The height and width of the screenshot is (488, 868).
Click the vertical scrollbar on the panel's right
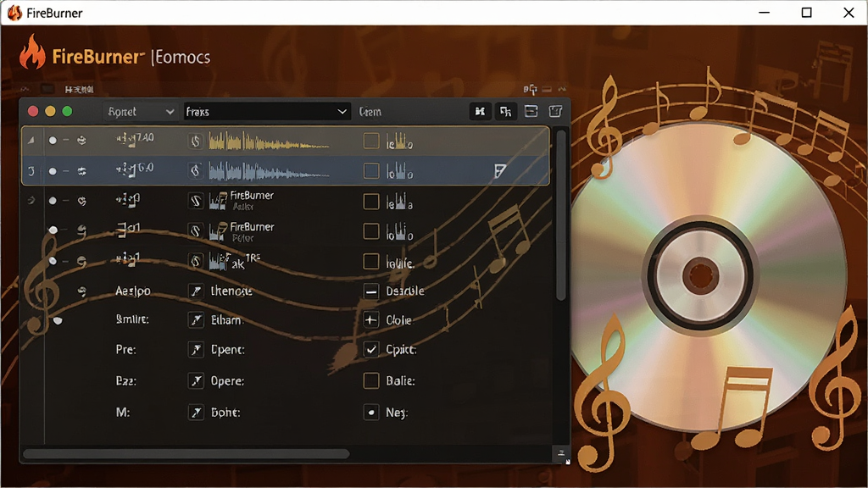click(x=561, y=216)
